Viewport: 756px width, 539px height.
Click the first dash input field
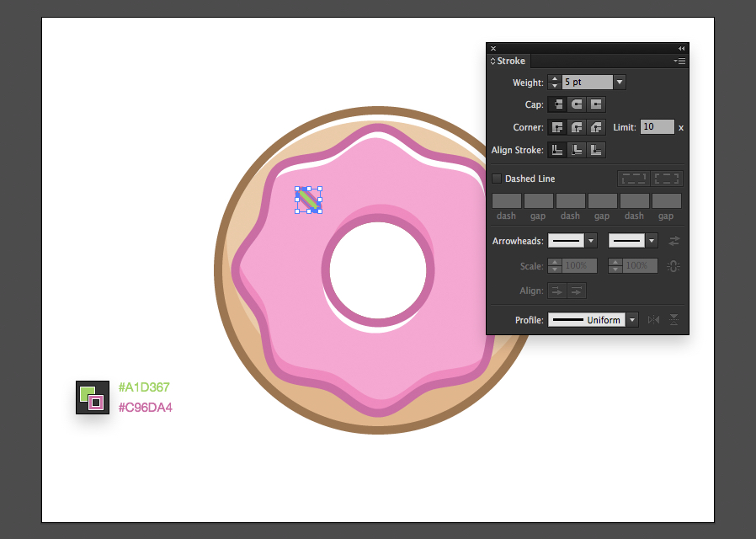click(507, 200)
